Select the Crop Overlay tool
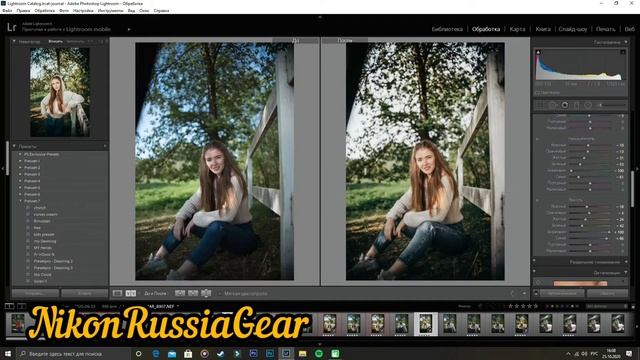The image size is (640, 360). (540, 105)
